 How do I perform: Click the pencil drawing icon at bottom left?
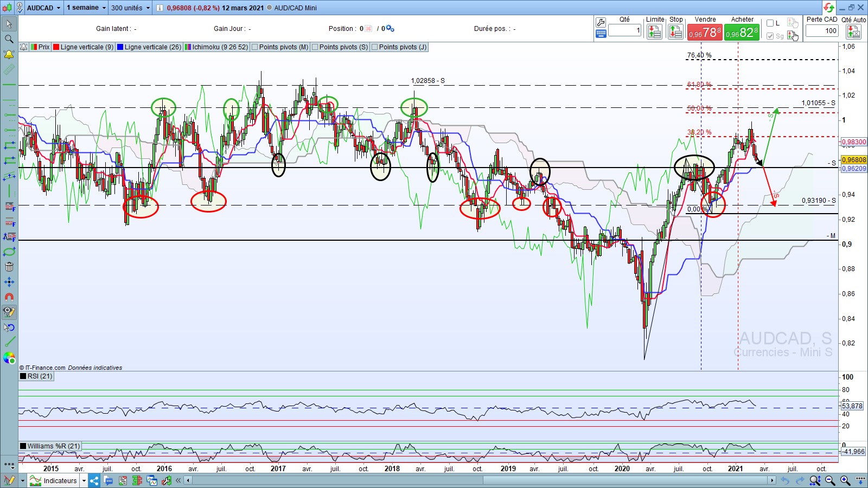(x=9, y=480)
